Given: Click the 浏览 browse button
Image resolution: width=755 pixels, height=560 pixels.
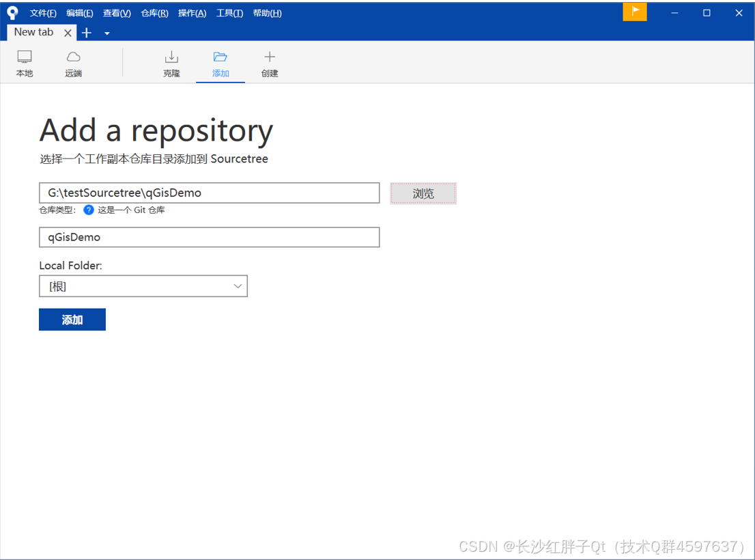Looking at the screenshot, I should [x=423, y=193].
